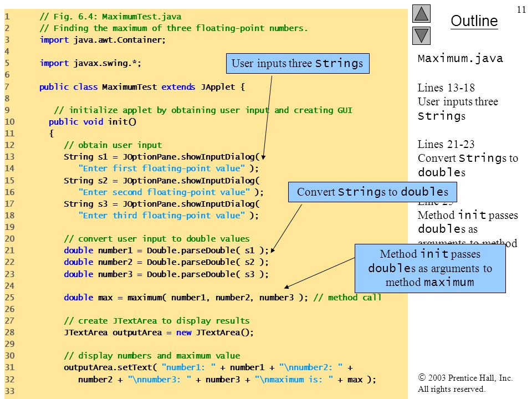Click the 'JTextArea outputArea = new JTextArea();' line
532x399 pixels.
pos(159,332)
